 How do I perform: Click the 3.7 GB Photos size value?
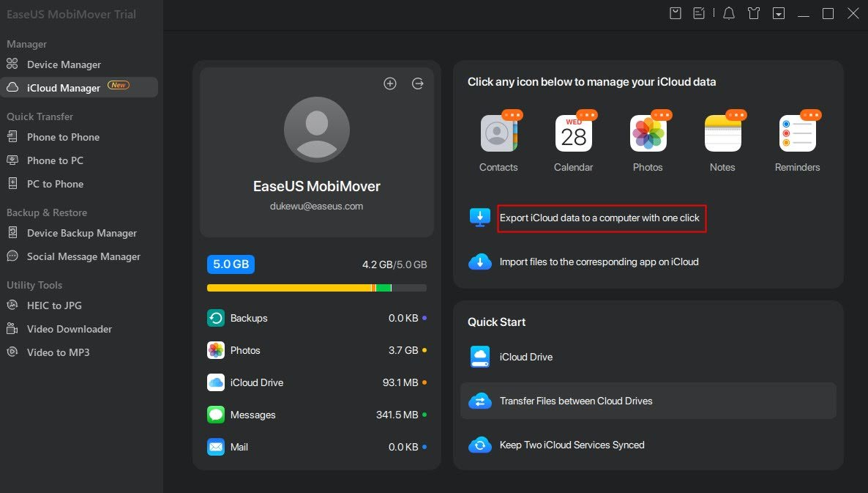click(x=403, y=350)
